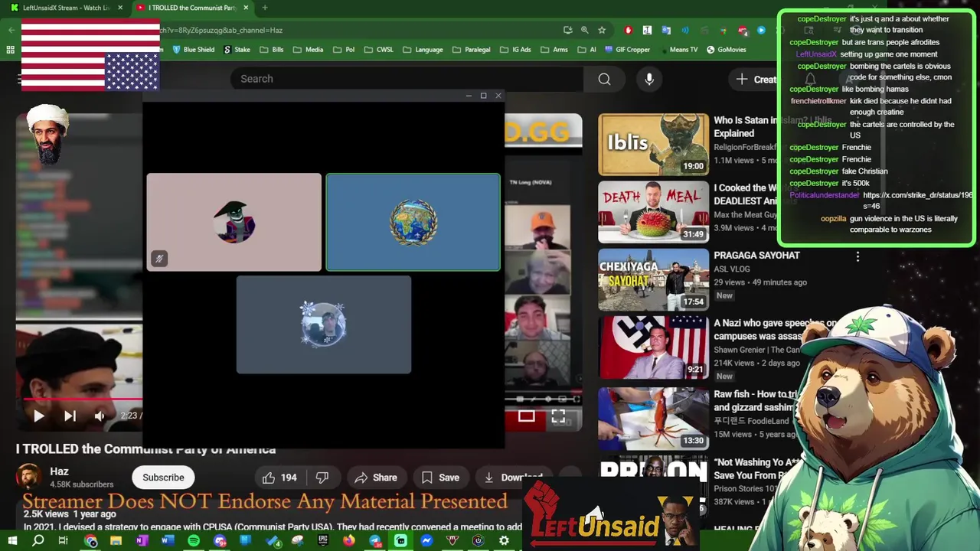Open the GoMovies bookmark
Viewport: 980px width, 551px height.
pyautogui.click(x=727, y=50)
